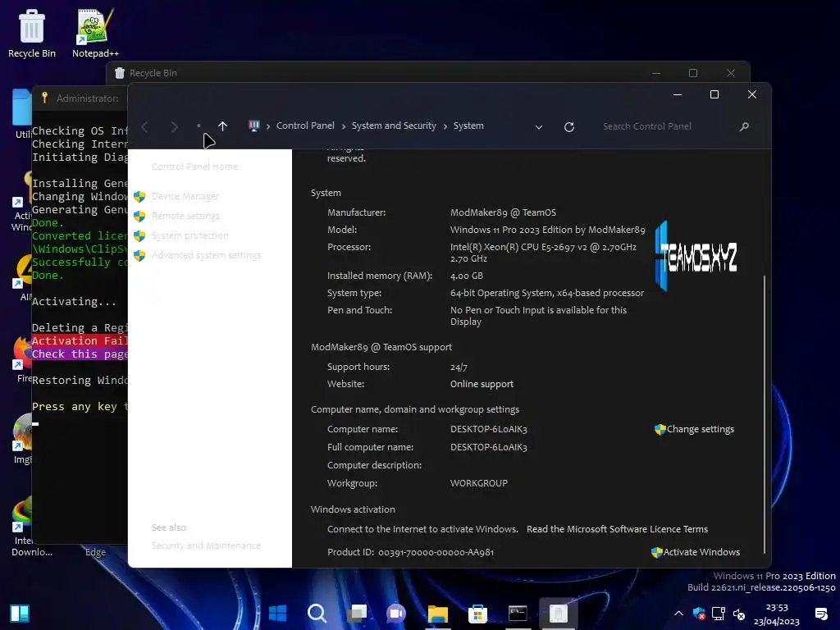The width and height of the screenshot is (840, 630).
Task: Open the clock showing 23:53
Action: (776, 614)
